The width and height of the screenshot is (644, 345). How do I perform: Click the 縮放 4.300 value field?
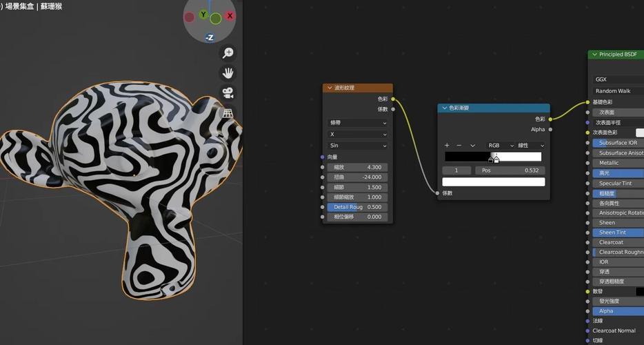pyautogui.click(x=357, y=168)
